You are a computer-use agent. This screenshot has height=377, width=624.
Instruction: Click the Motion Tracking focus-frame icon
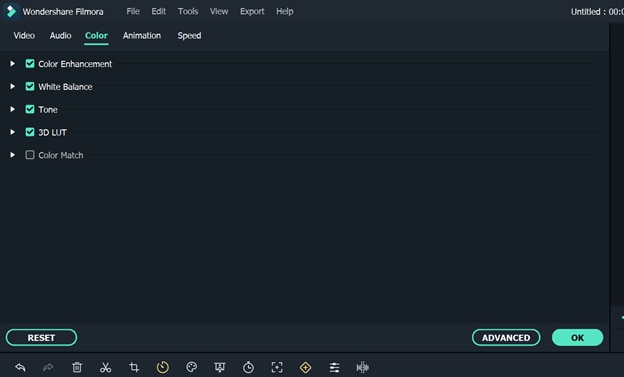[x=277, y=367]
